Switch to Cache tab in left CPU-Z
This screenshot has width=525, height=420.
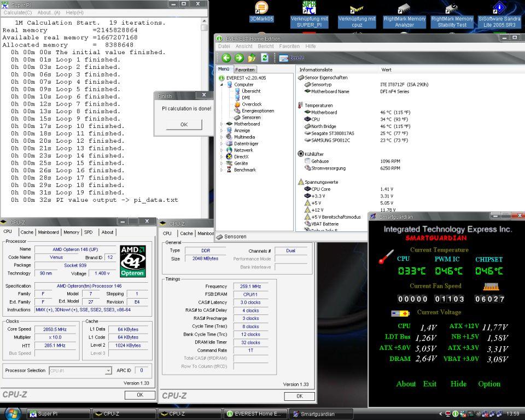point(27,232)
